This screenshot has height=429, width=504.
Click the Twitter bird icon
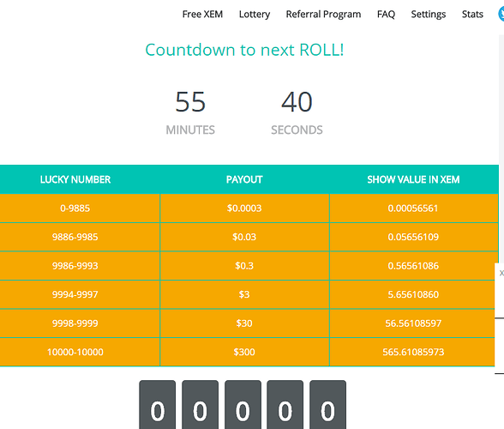click(501, 15)
